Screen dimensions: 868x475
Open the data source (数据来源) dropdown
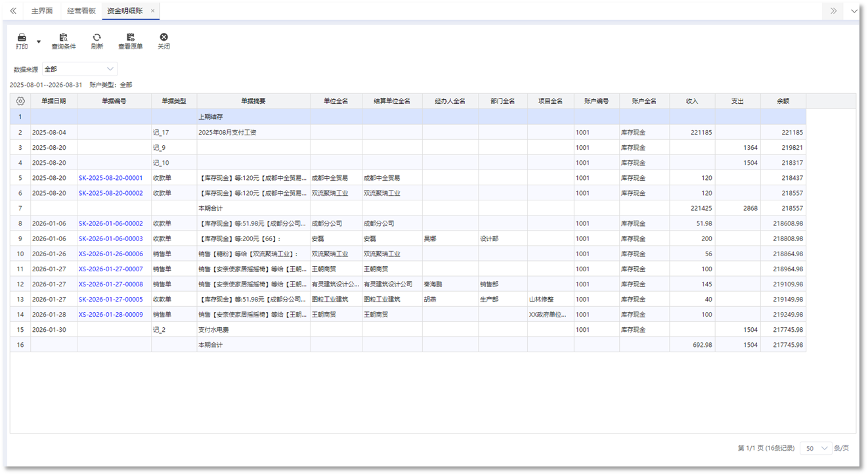point(79,69)
